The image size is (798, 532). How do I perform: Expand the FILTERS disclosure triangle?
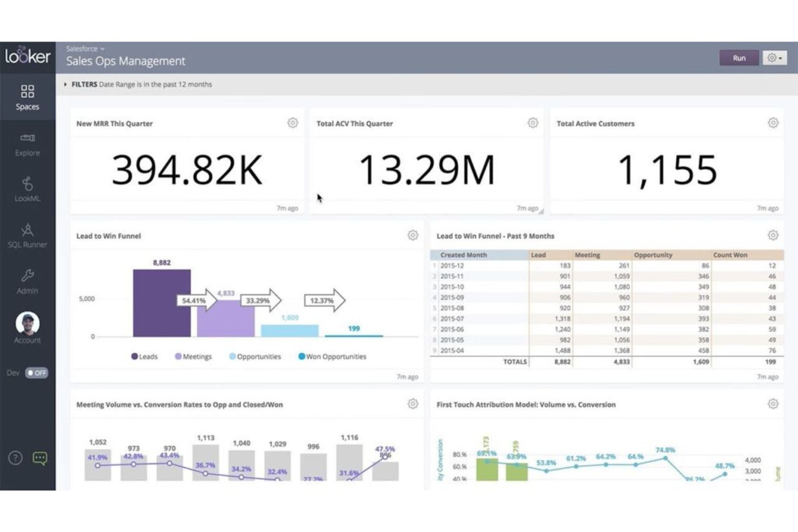65,84
